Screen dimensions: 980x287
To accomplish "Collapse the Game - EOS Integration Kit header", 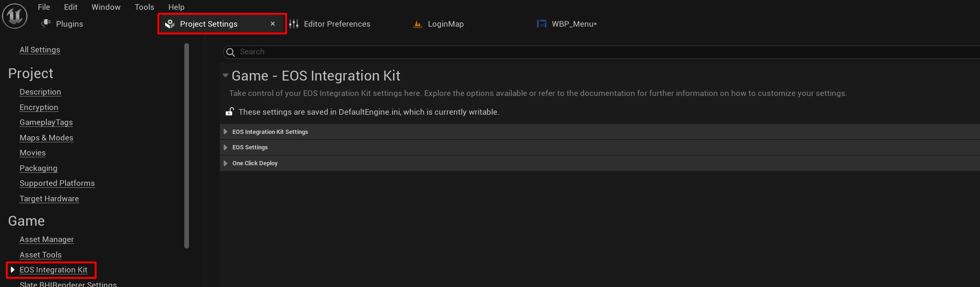I will [x=225, y=75].
